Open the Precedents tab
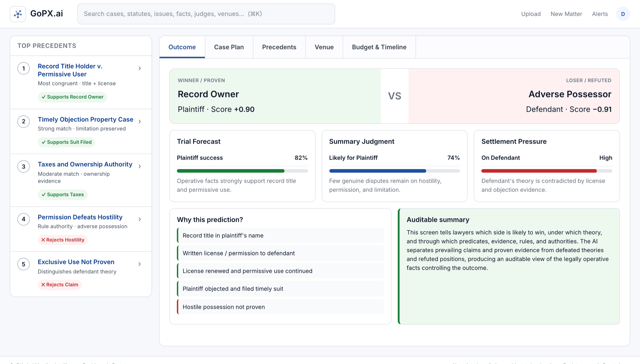Viewport: 640px width, 364px height. pos(279,47)
